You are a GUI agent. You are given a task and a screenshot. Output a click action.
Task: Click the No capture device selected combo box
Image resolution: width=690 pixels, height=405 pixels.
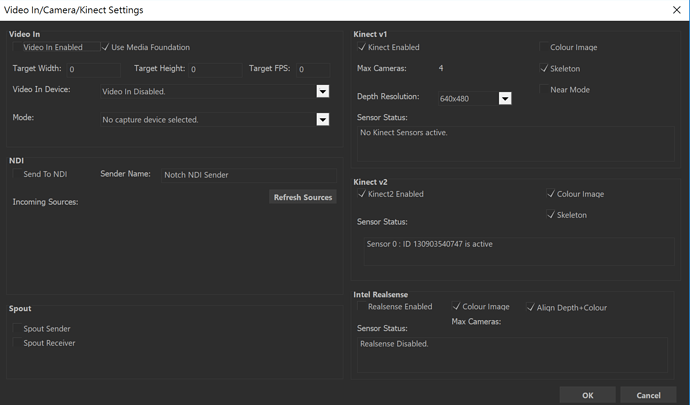click(x=214, y=119)
